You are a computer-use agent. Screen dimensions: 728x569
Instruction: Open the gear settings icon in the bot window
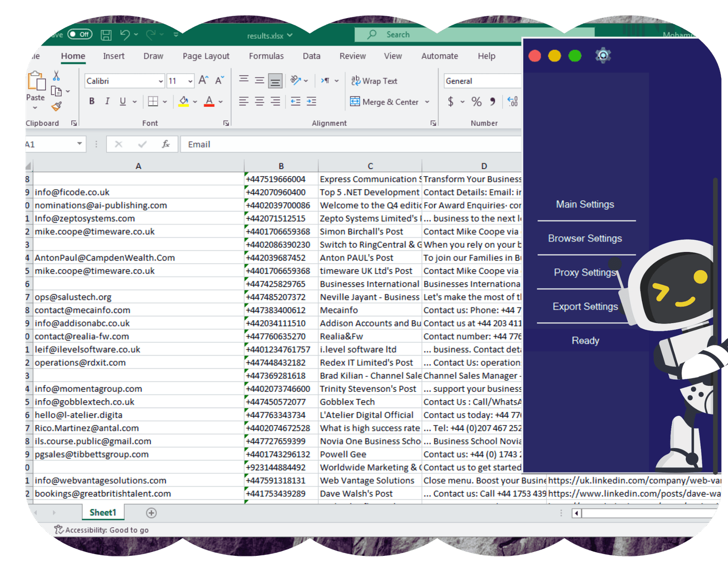(603, 56)
